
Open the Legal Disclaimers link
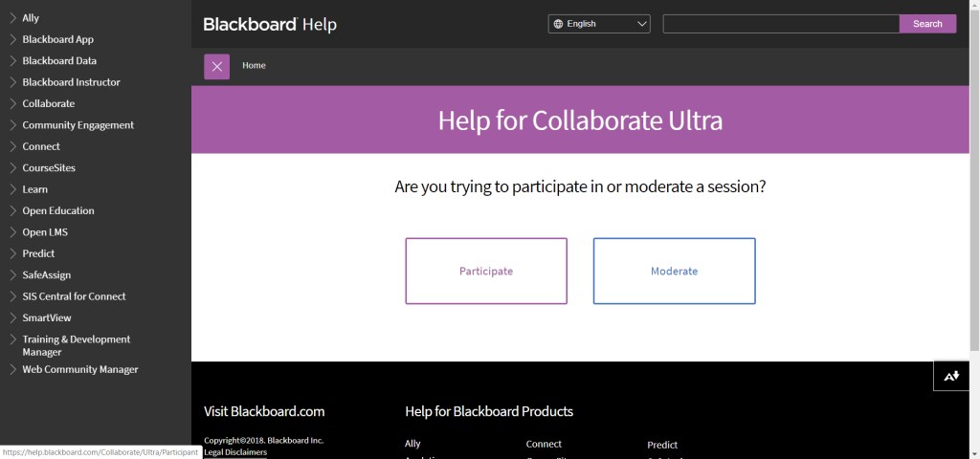coord(235,452)
